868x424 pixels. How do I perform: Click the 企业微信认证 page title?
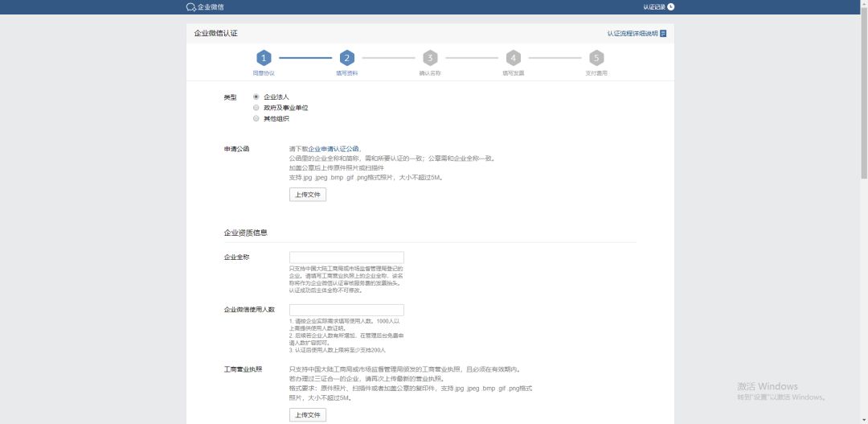point(216,33)
